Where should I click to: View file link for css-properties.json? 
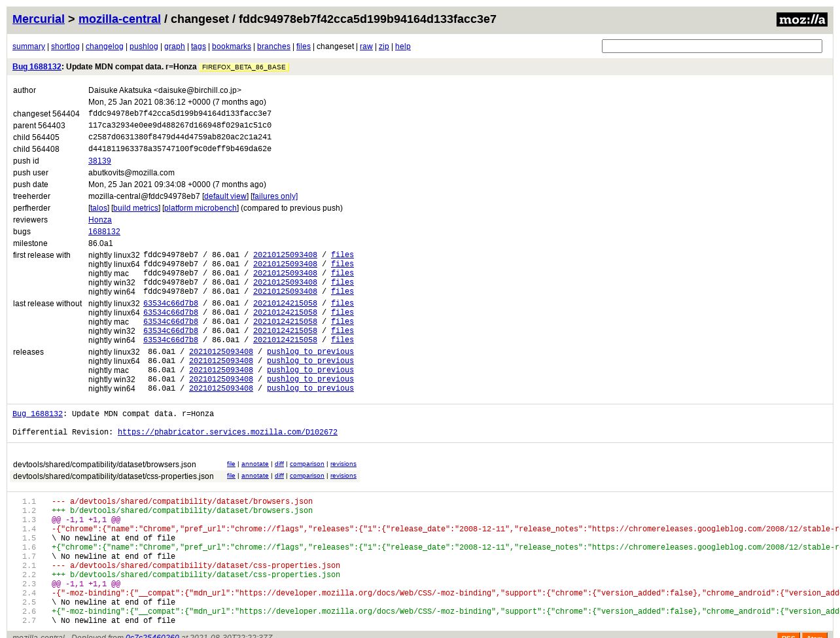click(231, 476)
